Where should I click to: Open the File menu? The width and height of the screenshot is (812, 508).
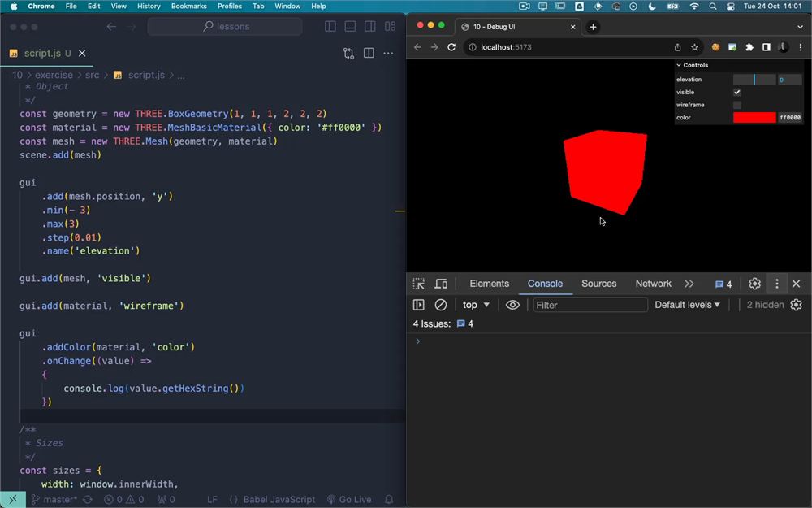(71, 7)
